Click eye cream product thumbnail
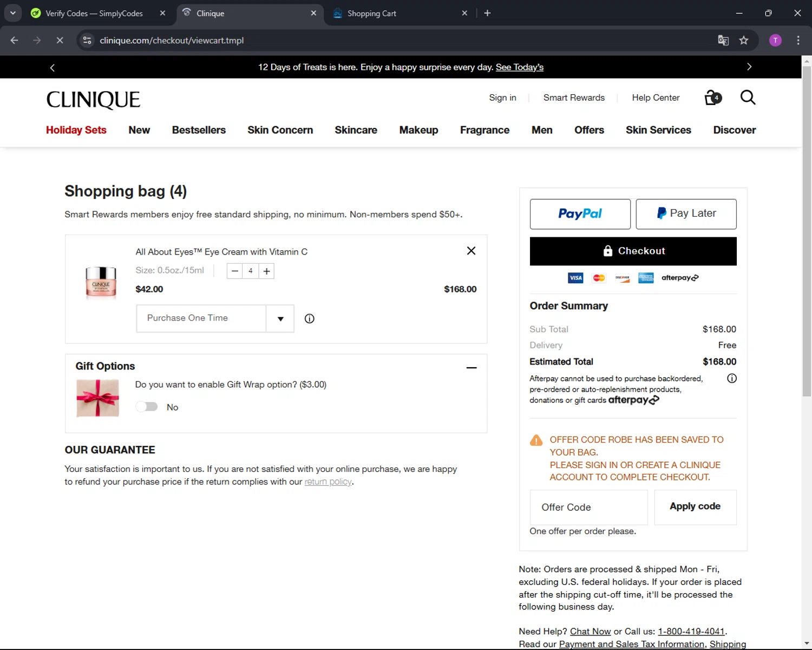 click(x=101, y=282)
